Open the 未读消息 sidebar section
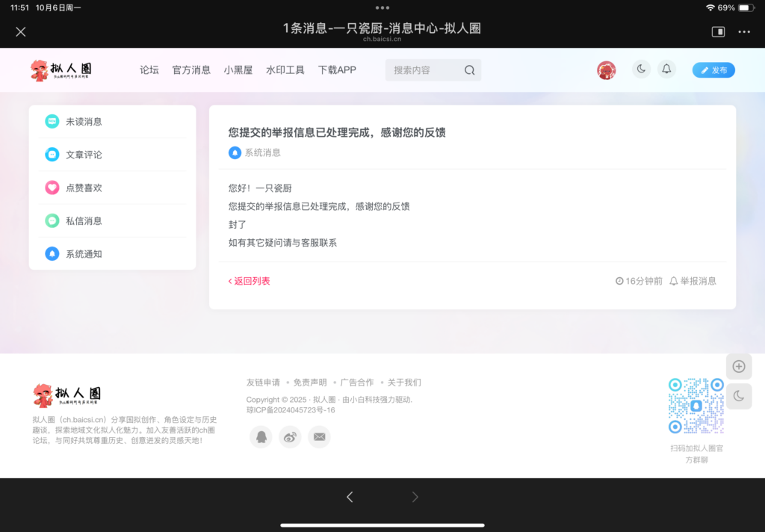765x532 pixels. click(x=82, y=121)
